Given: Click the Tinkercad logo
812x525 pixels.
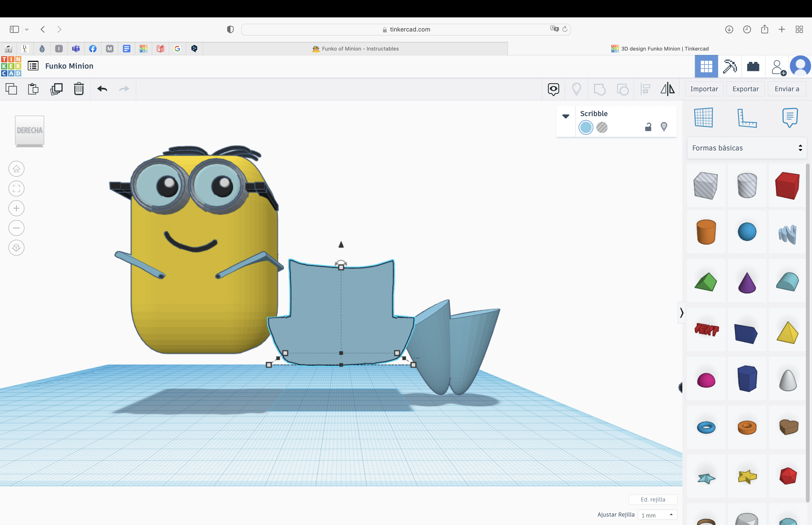Looking at the screenshot, I should point(11,66).
